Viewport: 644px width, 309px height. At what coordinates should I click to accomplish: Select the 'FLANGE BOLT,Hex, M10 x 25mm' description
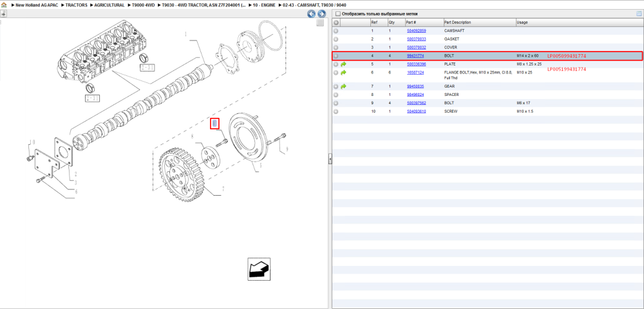[x=478, y=75]
